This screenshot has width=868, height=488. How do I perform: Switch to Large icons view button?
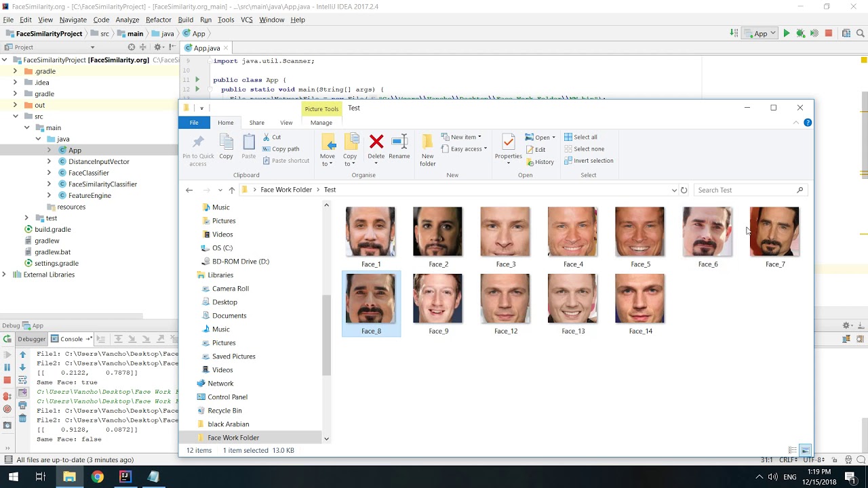coord(806,451)
